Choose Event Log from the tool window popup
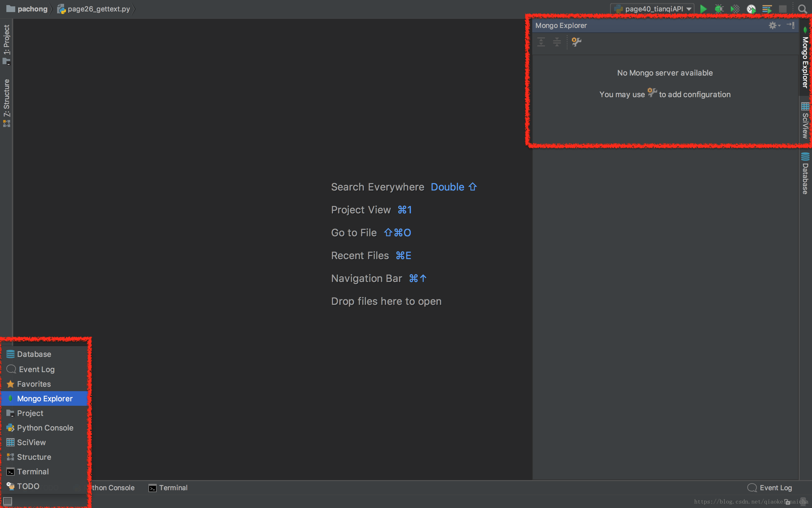The image size is (812, 508). [x=45, y=369]
